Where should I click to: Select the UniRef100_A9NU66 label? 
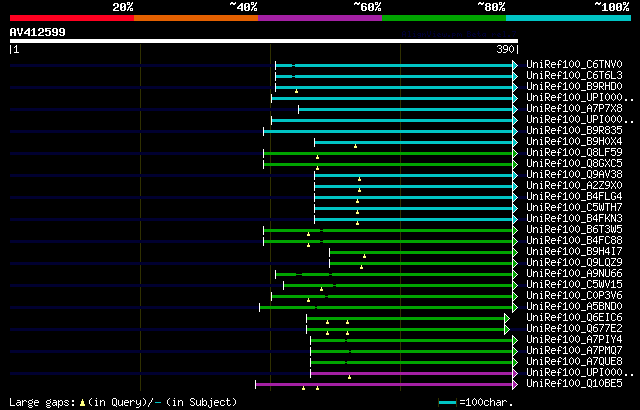(574, 274)
